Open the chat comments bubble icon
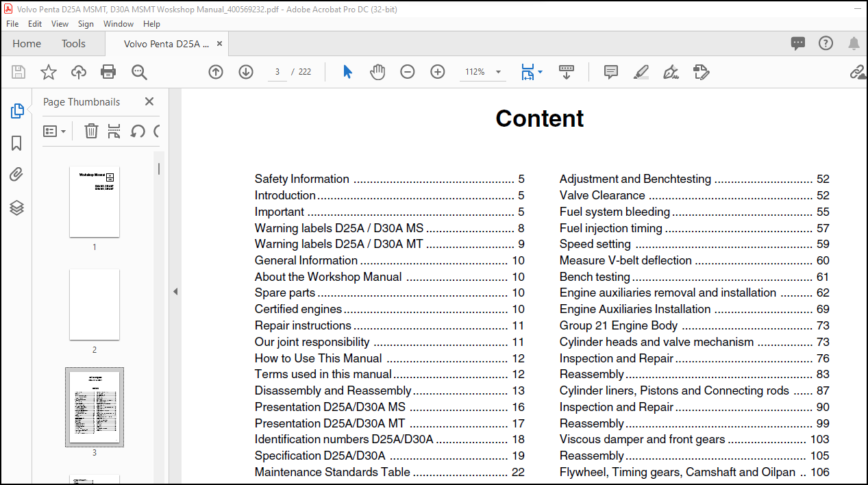 click(x=798, y=44)
